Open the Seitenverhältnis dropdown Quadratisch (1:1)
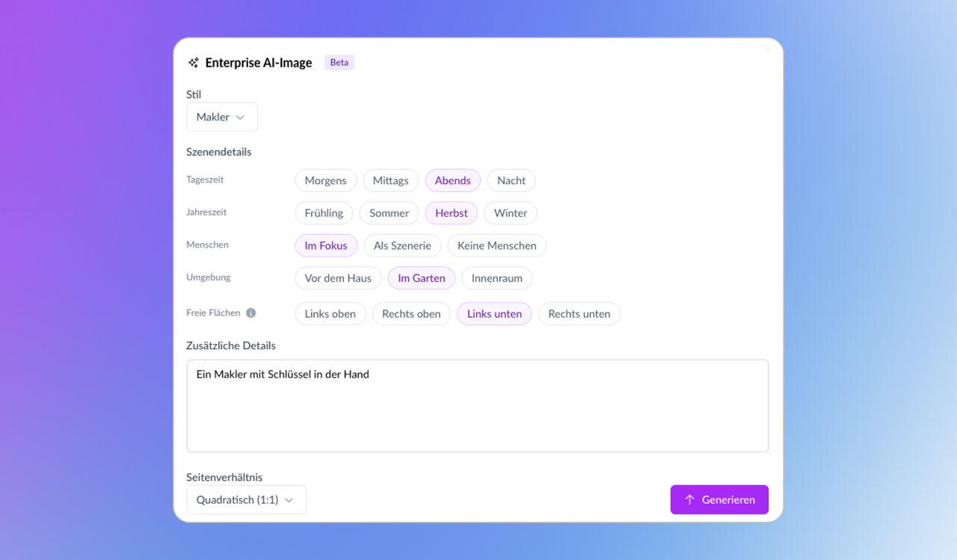Screen dimensions: 957x560 coord(247,499)
